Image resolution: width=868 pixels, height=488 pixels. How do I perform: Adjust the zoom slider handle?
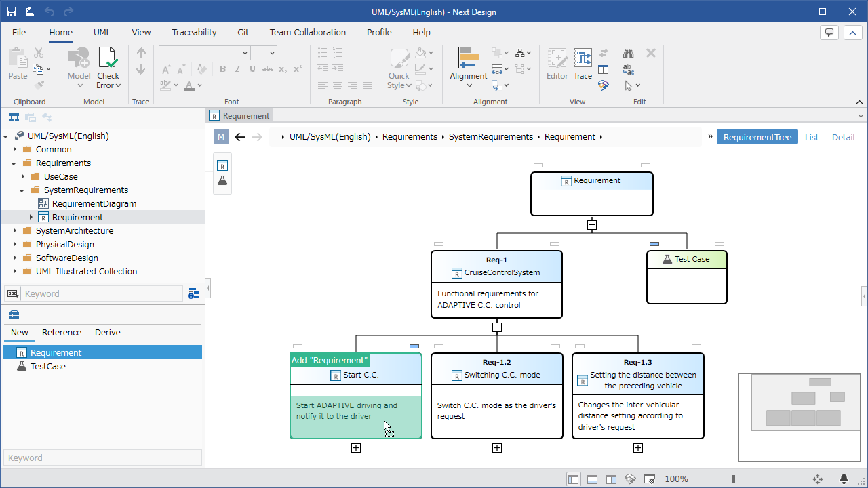733,479
